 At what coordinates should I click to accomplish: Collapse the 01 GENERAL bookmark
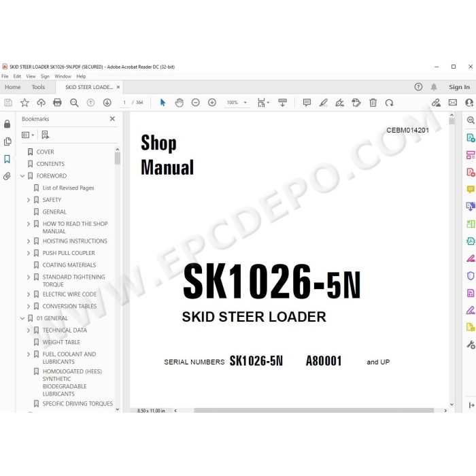(x=22, y=318)
